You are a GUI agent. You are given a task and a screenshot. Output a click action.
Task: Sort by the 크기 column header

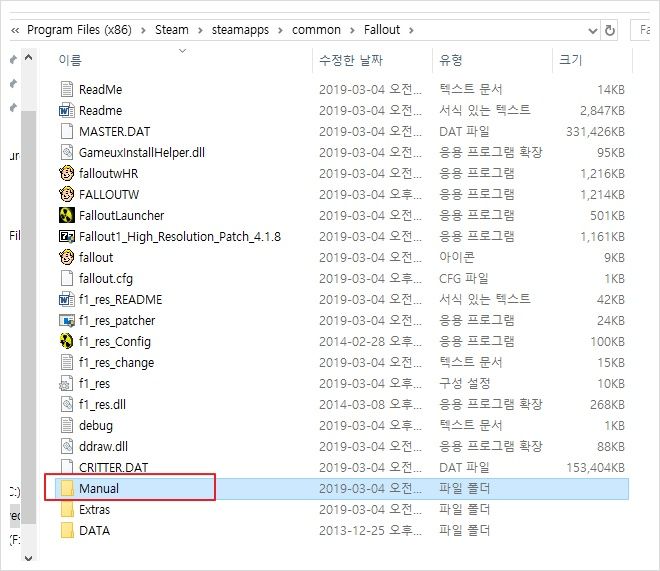(570, 60)
